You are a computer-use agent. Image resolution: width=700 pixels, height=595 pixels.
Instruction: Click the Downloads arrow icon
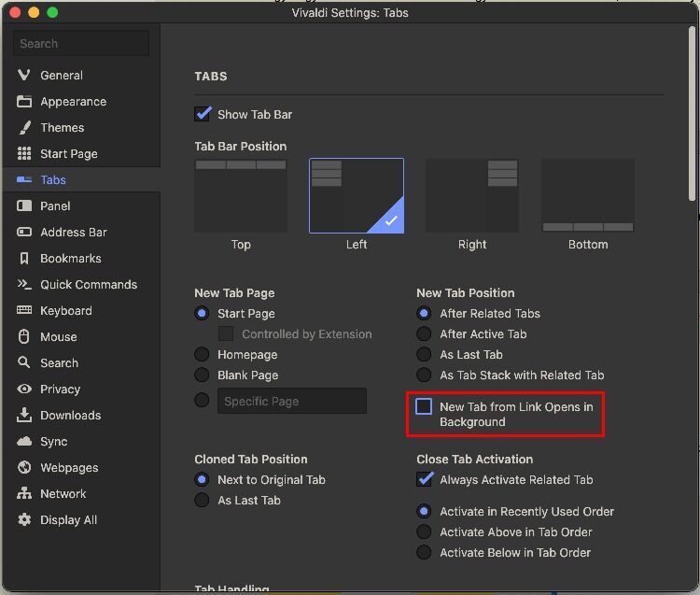pyautogui.click(x=24, y=415)
